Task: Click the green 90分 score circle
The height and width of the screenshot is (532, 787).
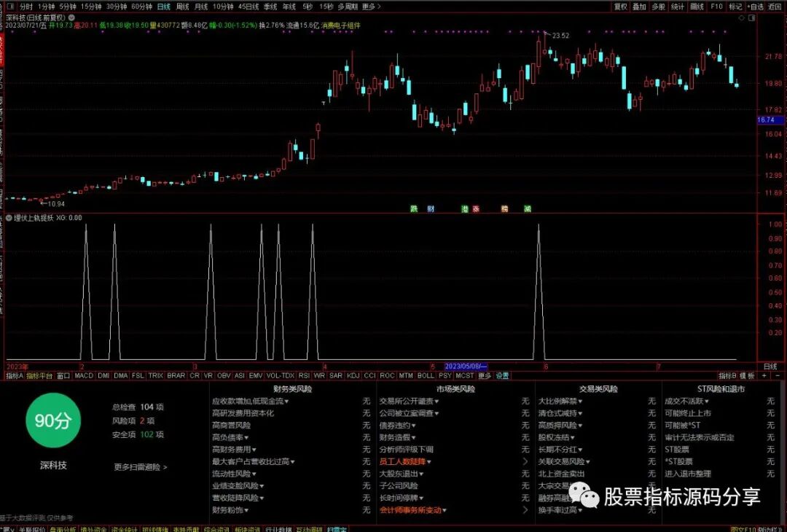Action: point(52,420)
